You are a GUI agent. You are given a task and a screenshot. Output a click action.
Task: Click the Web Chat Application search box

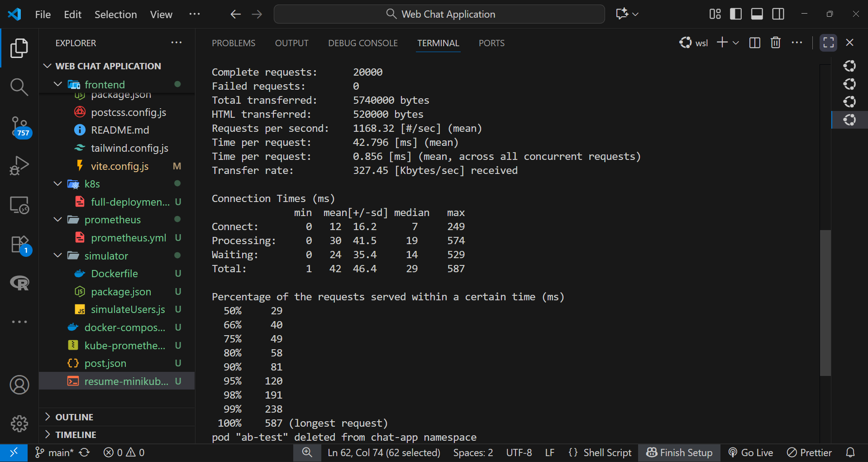(439, 14)
